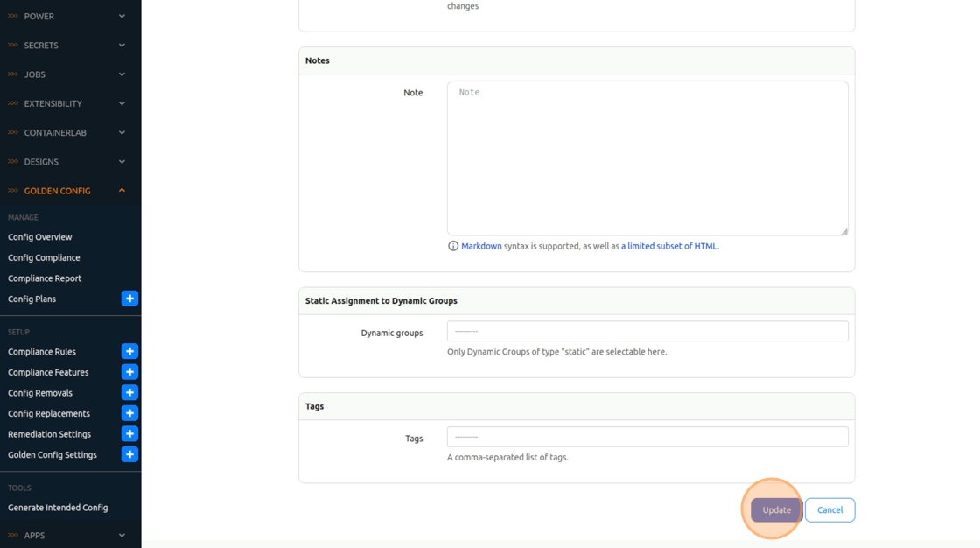Click plus icon next to Config Replacements

pos(129,413)
